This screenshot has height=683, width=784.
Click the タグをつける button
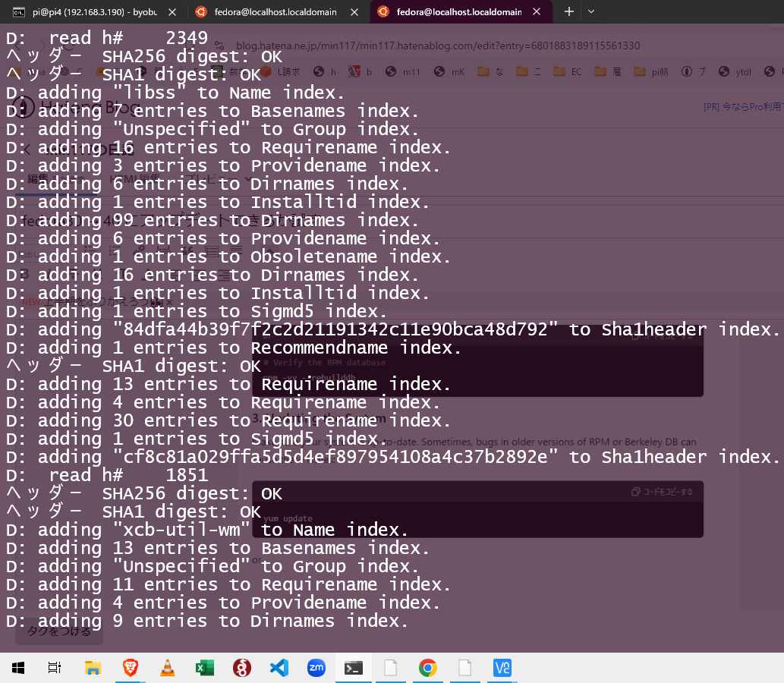coord(58,631)
